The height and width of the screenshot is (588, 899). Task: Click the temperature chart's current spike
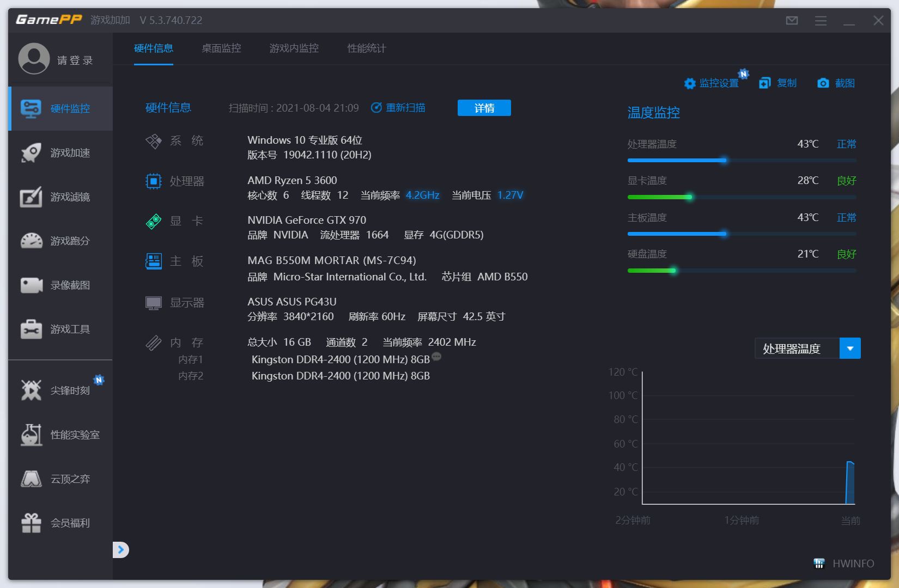click(850, 483)
